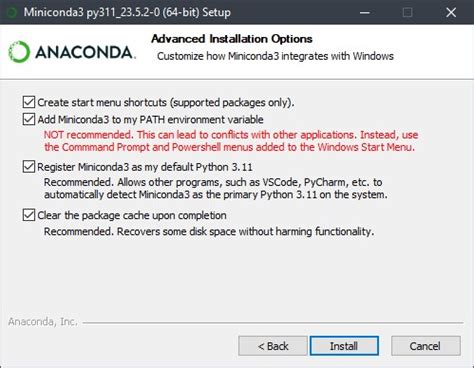Uncheck Clear the package cache upon completion
Viewport: 474px width, 368px height.
click(29, 215)
